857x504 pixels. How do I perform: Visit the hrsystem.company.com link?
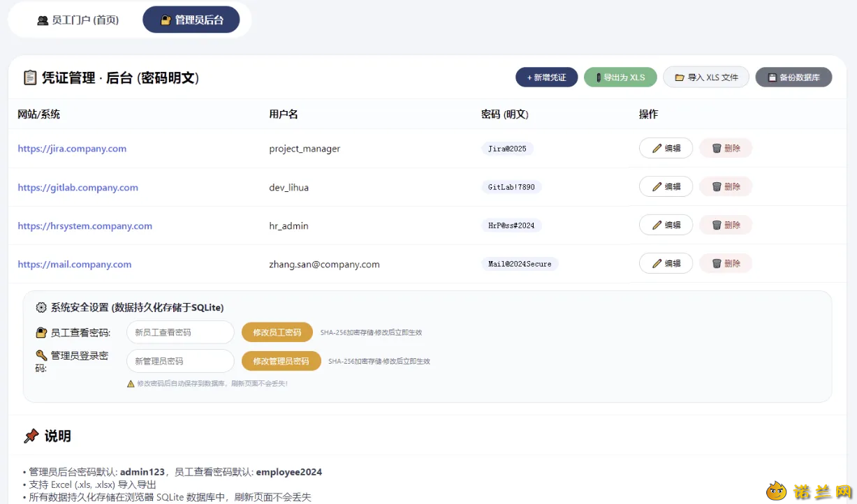click(x=85, y=225)
